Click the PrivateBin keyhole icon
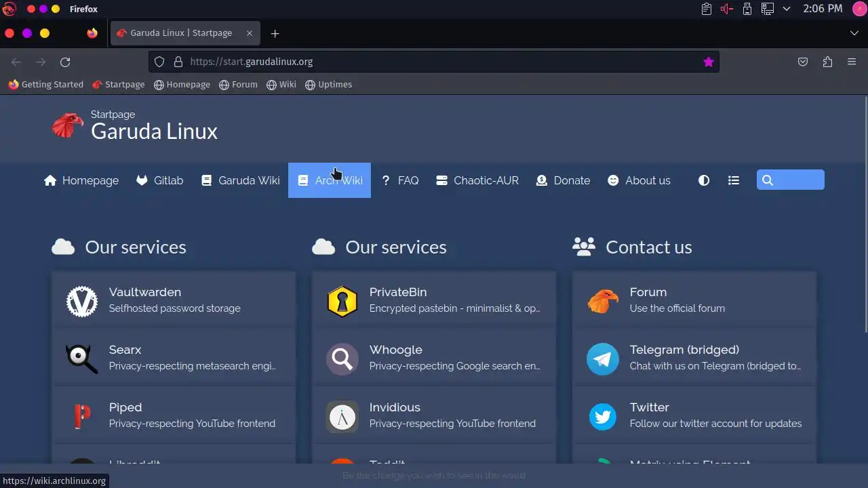The width and height of the screenshot is (868, 488). tap(342, 302)
